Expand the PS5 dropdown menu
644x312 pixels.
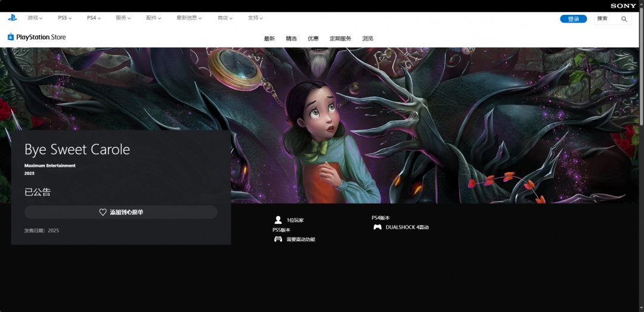[64, 18]
